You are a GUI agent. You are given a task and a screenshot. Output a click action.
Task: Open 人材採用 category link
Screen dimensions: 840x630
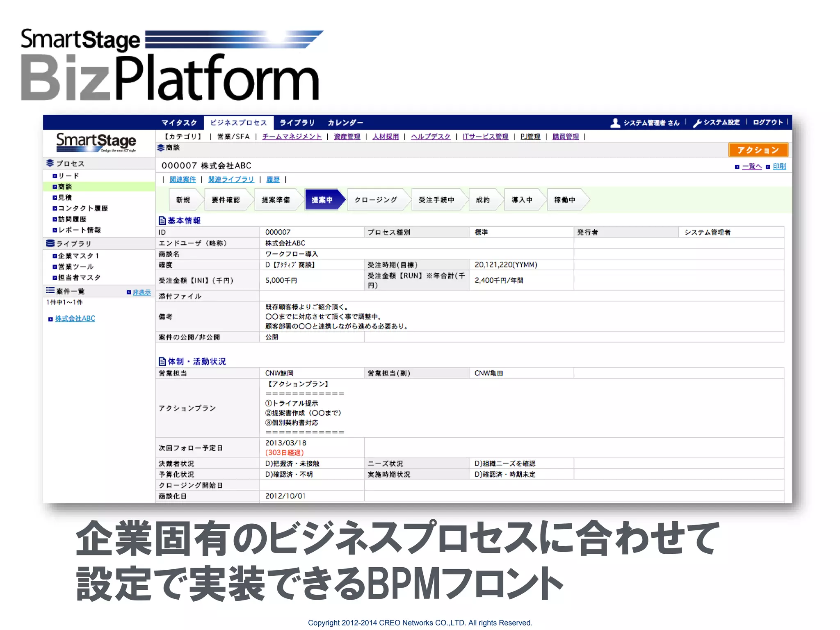385,137
